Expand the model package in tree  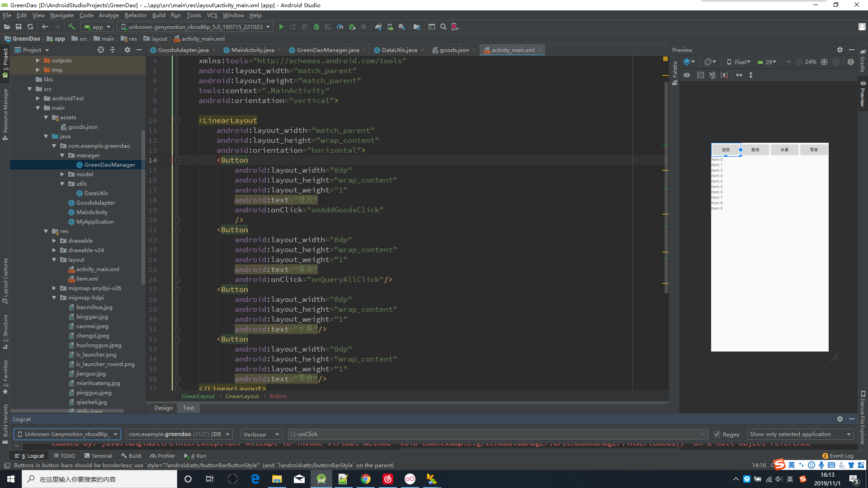pyautogui.click(x=62, y=174)
